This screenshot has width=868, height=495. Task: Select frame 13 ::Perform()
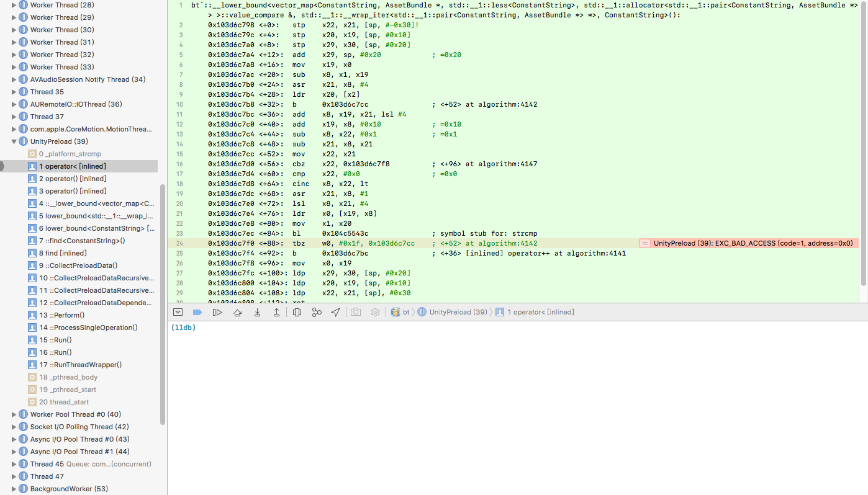click(79, 315)
